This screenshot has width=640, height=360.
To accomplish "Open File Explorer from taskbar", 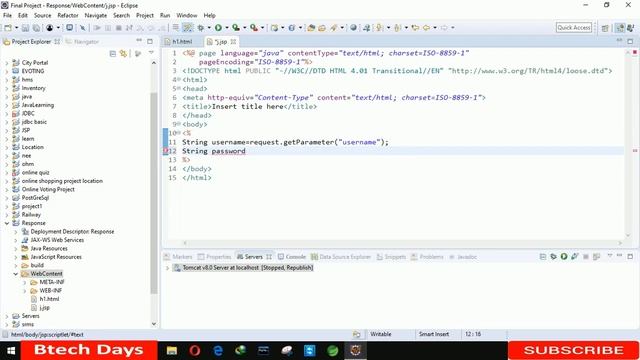I will (x=171, y=351).
